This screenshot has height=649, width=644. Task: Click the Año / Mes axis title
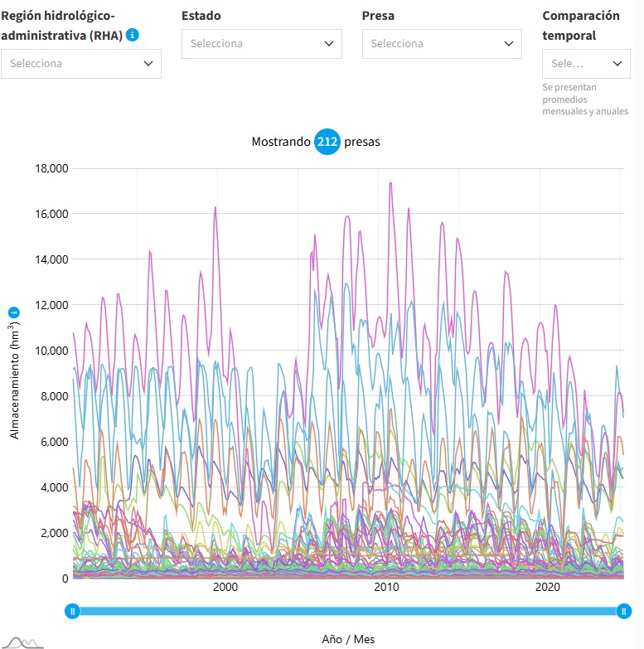(x=348, y=639)
